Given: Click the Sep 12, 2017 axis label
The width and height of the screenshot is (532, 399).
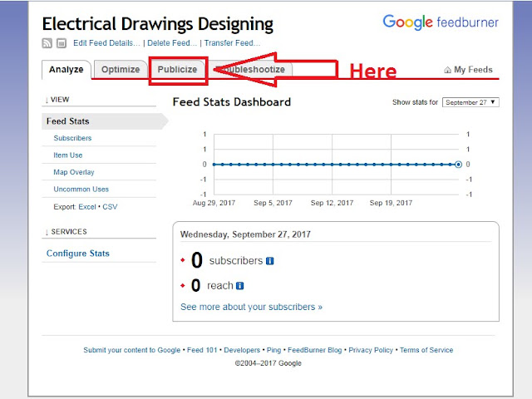Looking at the screenshot, I should (x=332, y=203).
